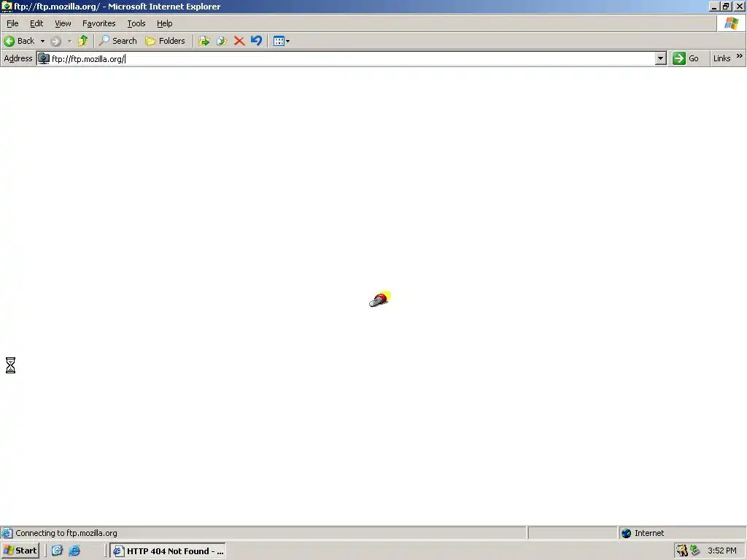Go up one folder level

83,41
